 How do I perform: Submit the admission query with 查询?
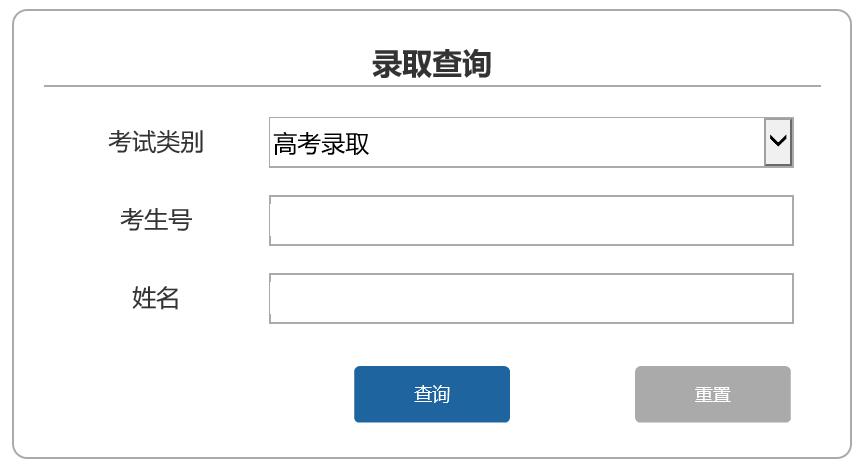(431, 394)
